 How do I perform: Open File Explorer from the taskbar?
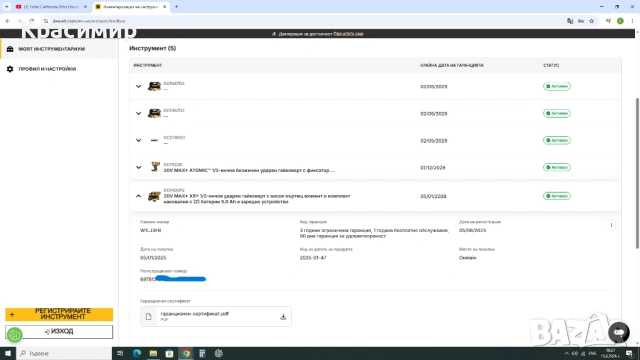[x=153, y=353]
